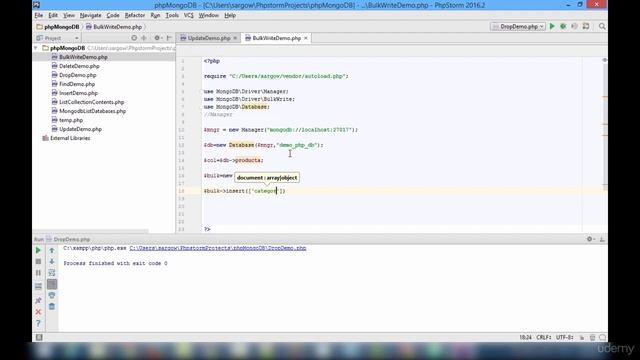Switch to the UpdateDemo.php editor tab
The height and width of the screenshot is (360, 640).
click(208, 38)
